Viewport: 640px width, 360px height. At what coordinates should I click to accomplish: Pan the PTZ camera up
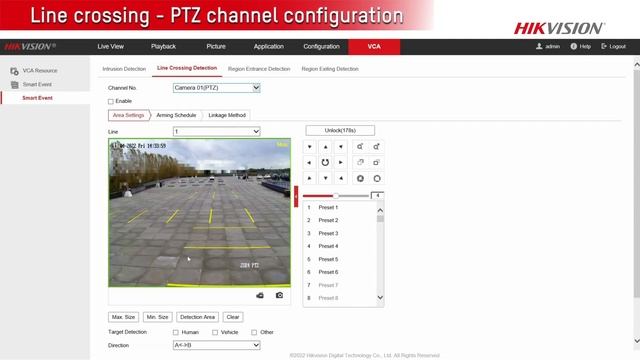[x=325, y=147]
